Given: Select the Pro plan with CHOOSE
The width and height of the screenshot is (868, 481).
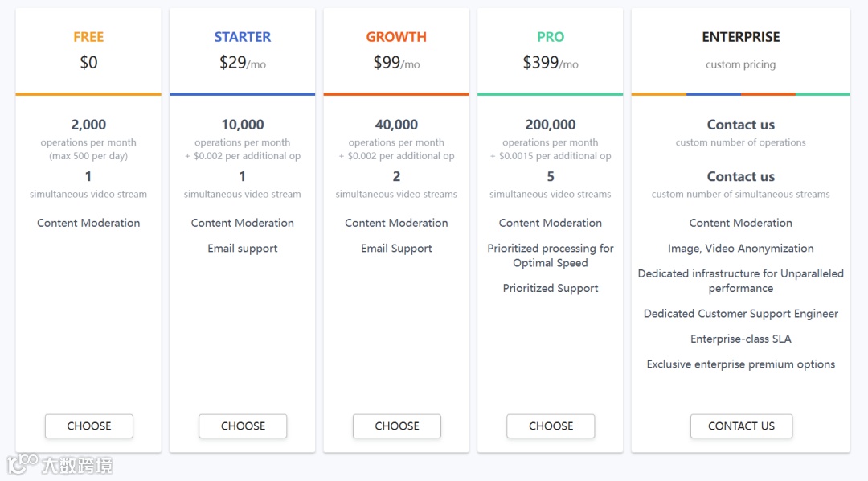Looking at the screenshot, I should tap(551, 426).
